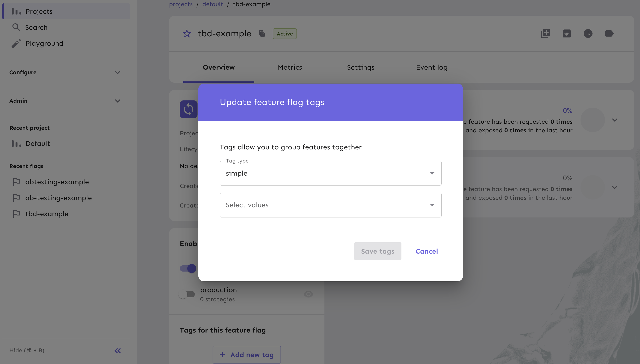Click the history/clock icon in toolbar
640x364 pixels.
point(588,33)
